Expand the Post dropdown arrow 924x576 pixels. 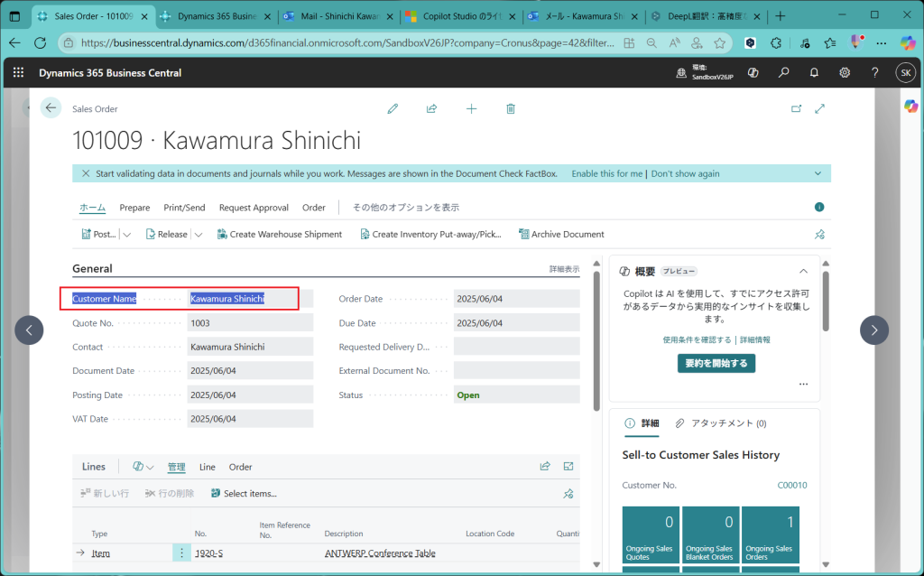pos(126,234)
